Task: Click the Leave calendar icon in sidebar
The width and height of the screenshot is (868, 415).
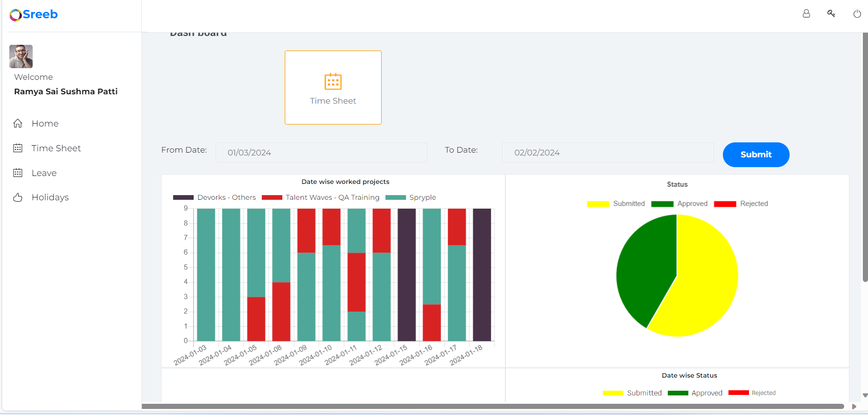Action: tap(18, 173)
